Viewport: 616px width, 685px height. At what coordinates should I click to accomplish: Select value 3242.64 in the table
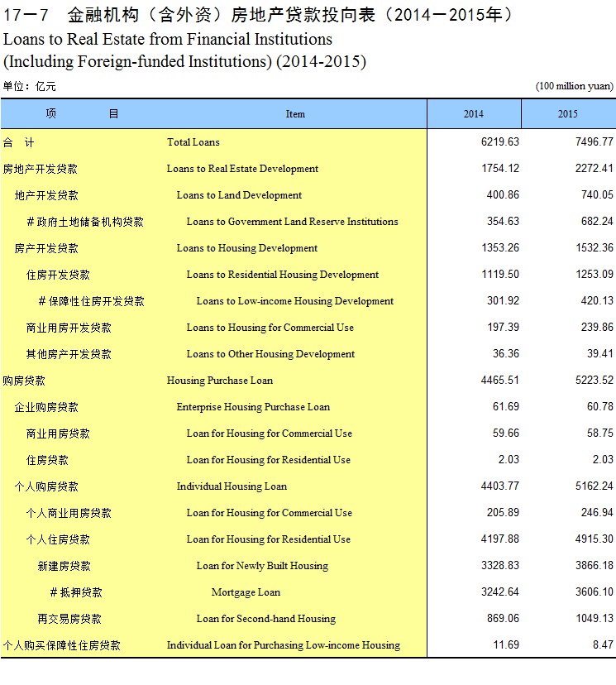pos(500,592)
